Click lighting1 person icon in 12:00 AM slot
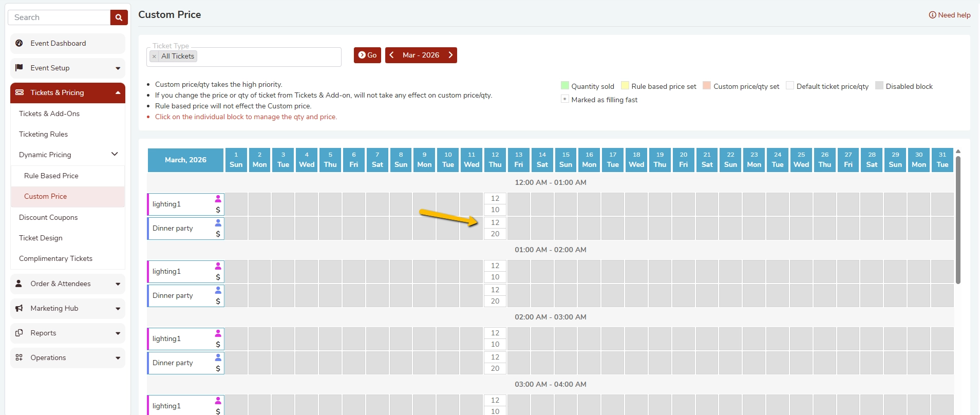Viewport: 980px width, 415px height. click(x=218, y=199)
